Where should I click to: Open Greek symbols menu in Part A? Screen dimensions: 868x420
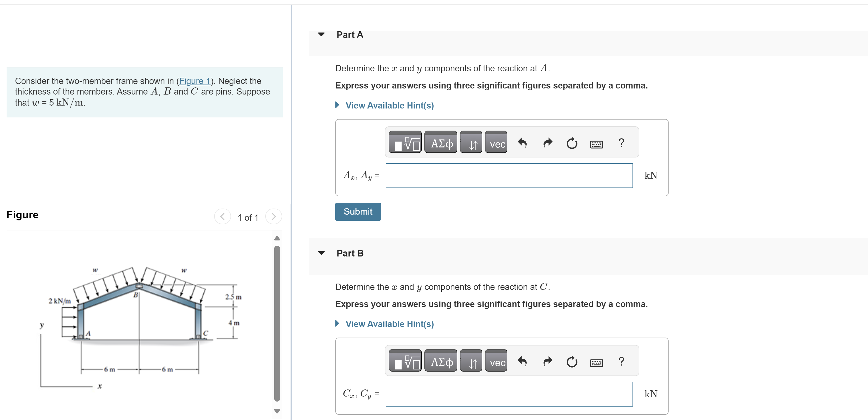tap(441, 143)
